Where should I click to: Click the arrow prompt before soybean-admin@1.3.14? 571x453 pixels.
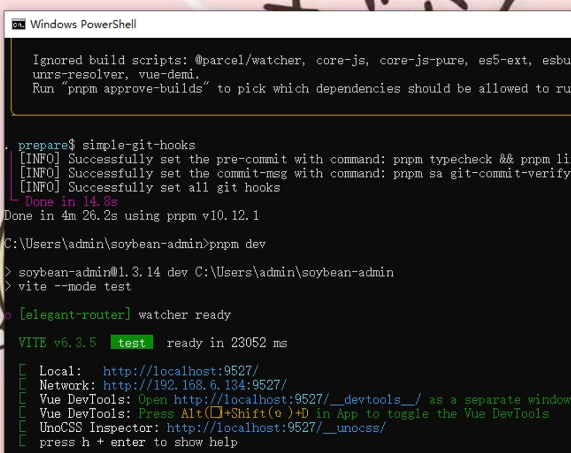tap(8, 273)
